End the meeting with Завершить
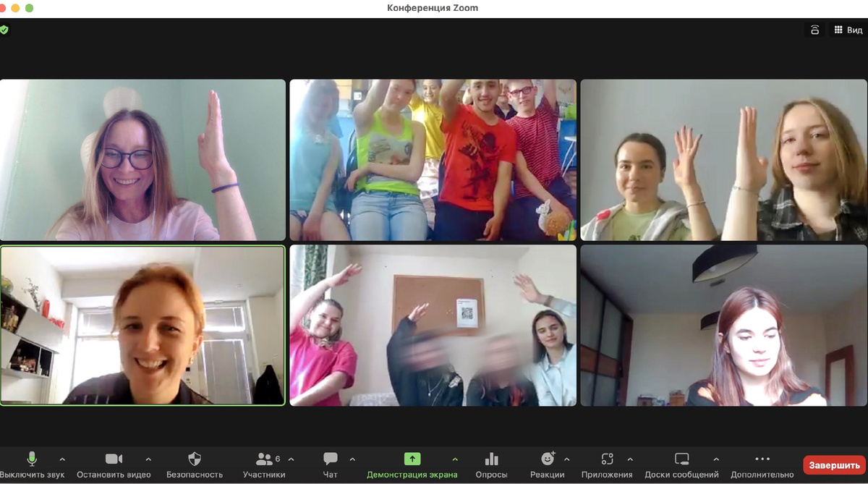Viewport: 868px width, 484px height. point(834,464)
